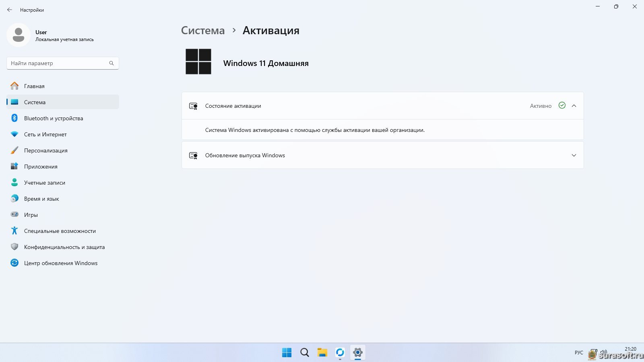
Task: Click the Персонализация brush icon
Action: [x=14, y=150]
